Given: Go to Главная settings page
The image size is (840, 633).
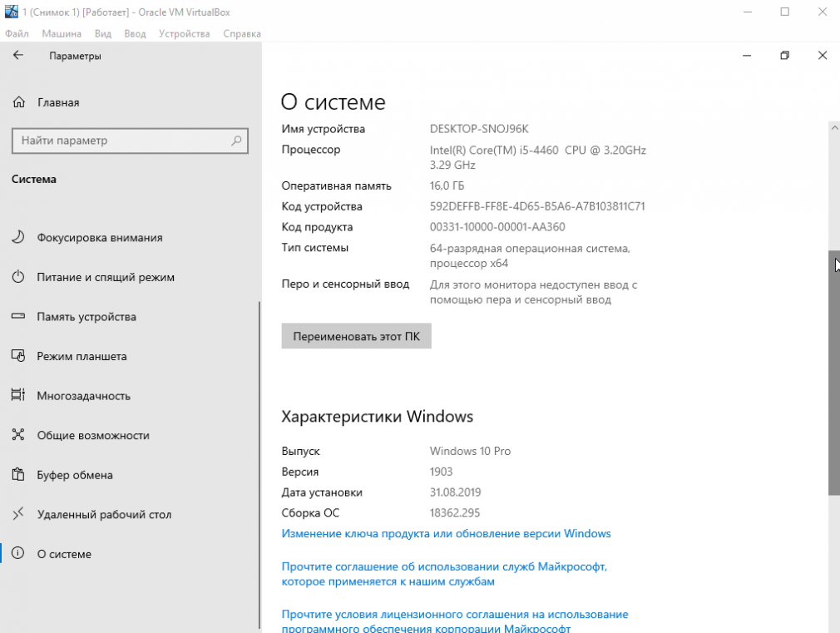Looking at the screenshot, I should (x=58, y=102).
